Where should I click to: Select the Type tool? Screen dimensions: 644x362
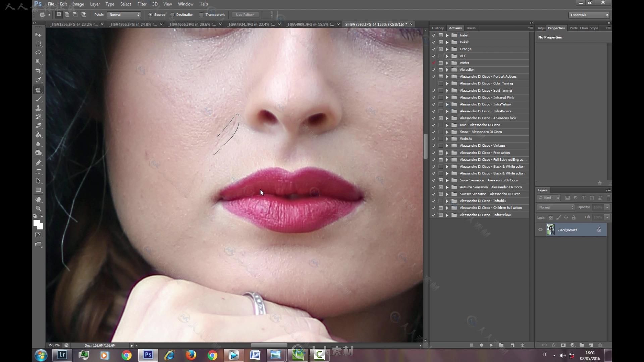click(x=38, y=172)
